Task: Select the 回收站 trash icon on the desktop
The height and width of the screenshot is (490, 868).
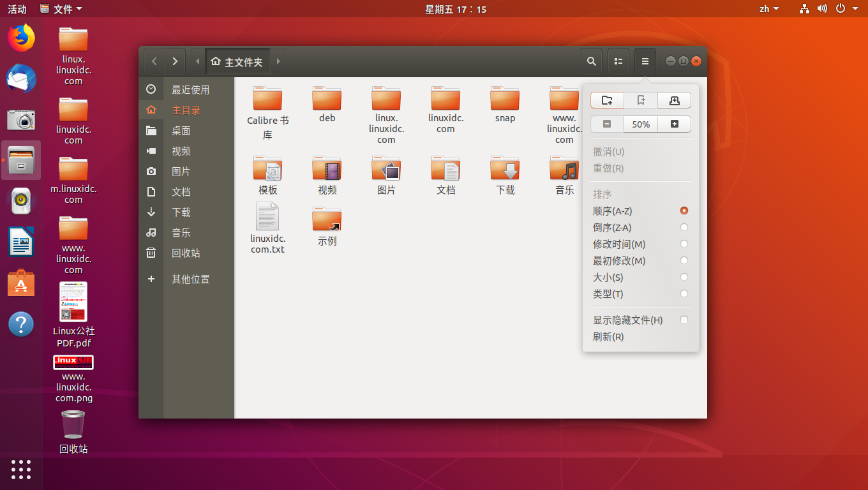Action: tap(73, 432)
